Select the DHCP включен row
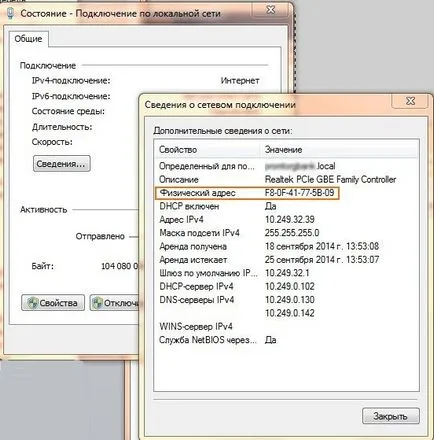The image size is (434, 440). [x=286, y=206]
